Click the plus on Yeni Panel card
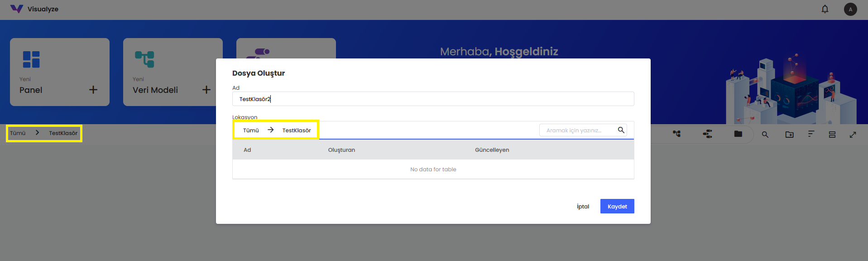868x261 pixels. coord(93,90)
